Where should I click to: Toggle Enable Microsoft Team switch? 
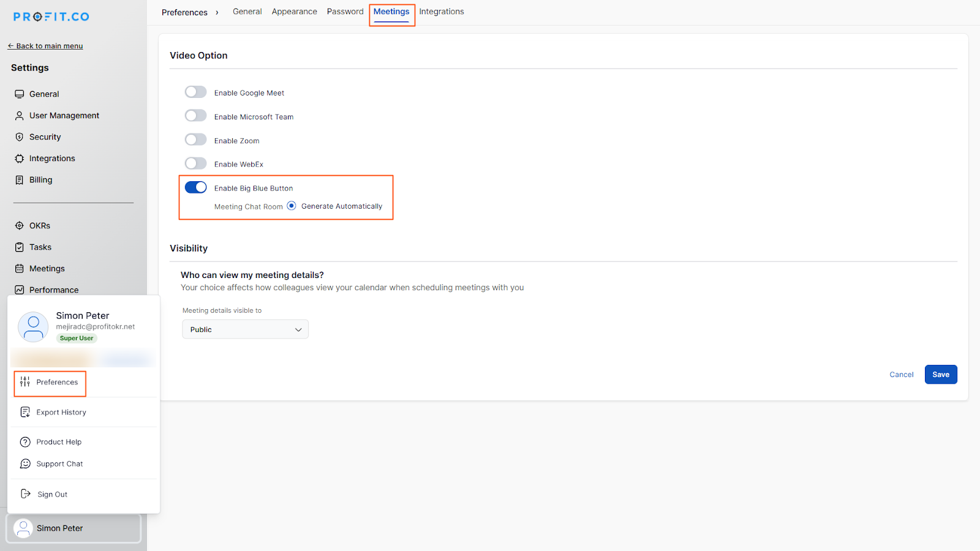pos(196,116)
